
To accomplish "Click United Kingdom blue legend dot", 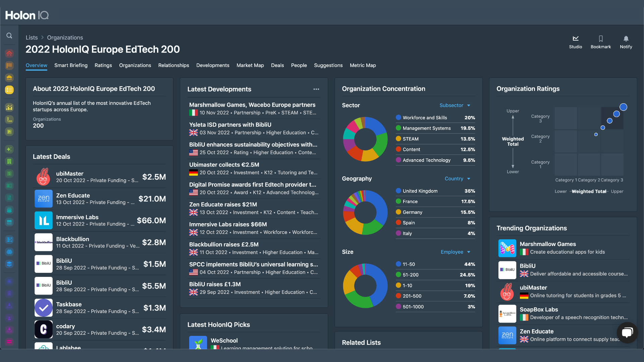I will coord(398,191).
